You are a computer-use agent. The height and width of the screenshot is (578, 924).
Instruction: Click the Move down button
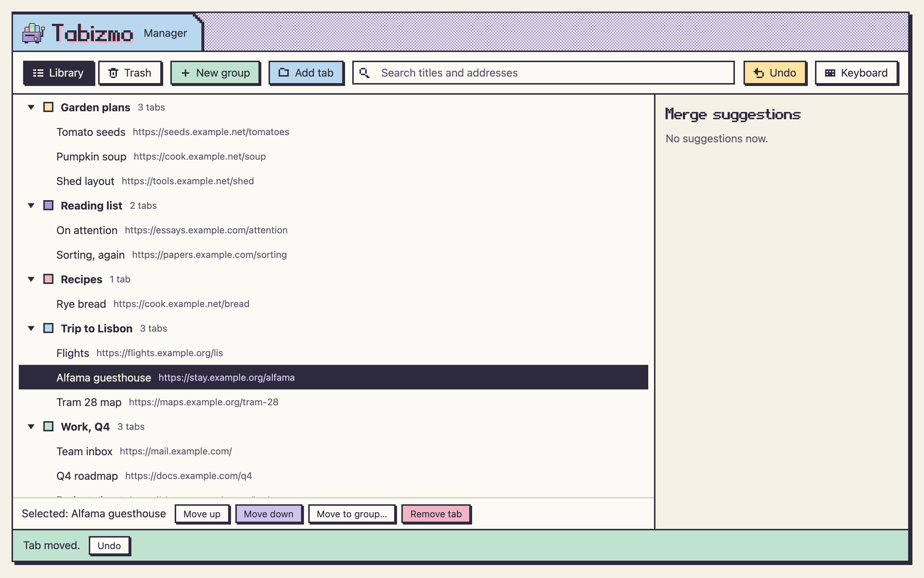point(269,514)
